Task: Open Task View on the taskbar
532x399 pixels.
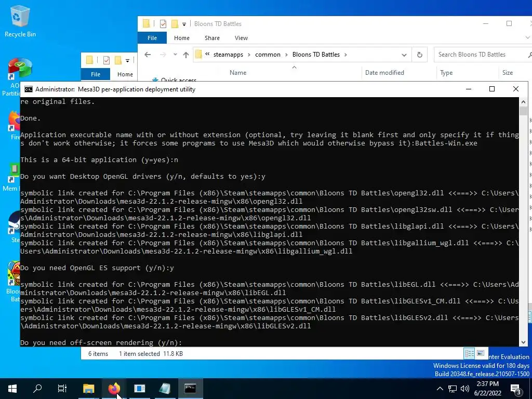Action: pos(62,389)
